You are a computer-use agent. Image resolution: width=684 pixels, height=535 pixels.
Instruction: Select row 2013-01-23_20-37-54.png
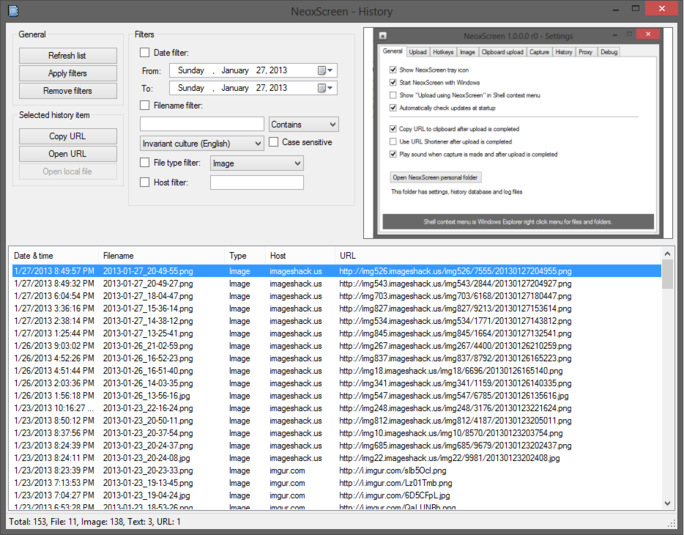pos(336,433)
